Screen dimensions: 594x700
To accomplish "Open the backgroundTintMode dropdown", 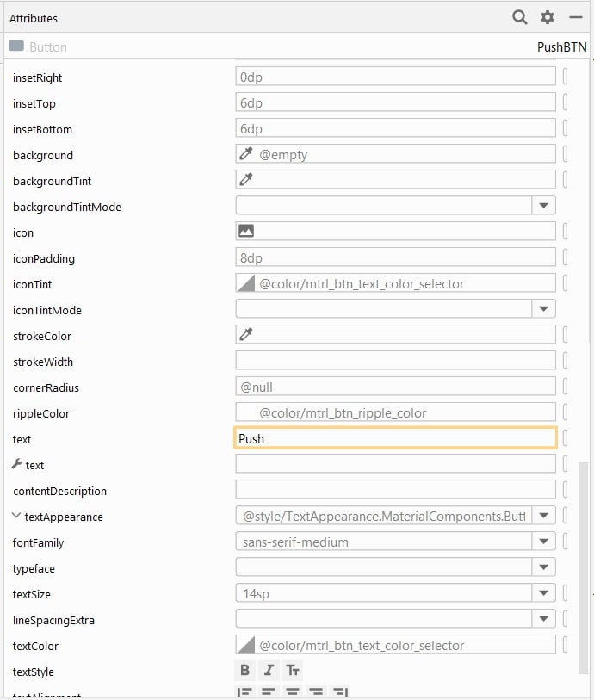I will [x=543, y=204].
